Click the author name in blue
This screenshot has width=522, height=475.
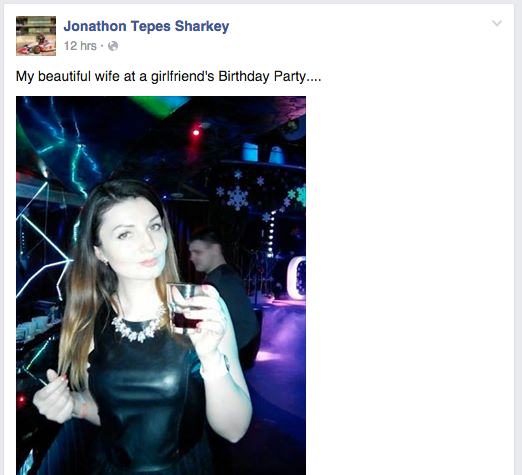point(146,26)
